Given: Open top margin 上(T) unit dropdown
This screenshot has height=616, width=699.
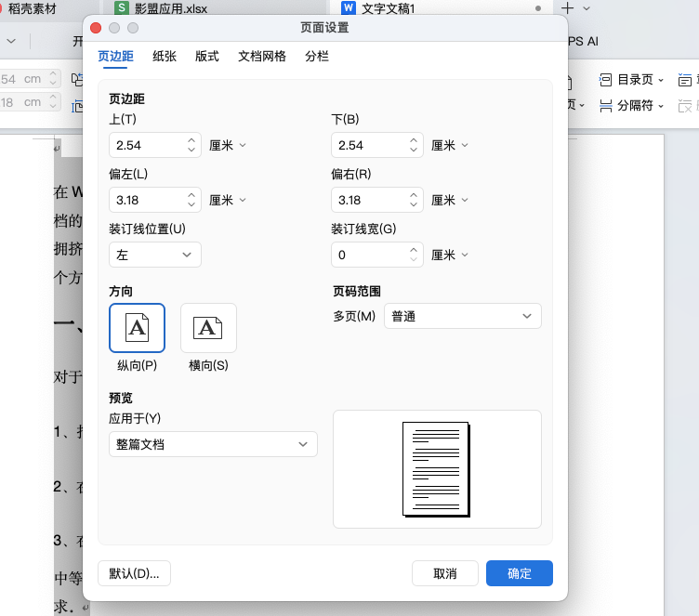Looking at the screenshot, I should pos(228,145).
